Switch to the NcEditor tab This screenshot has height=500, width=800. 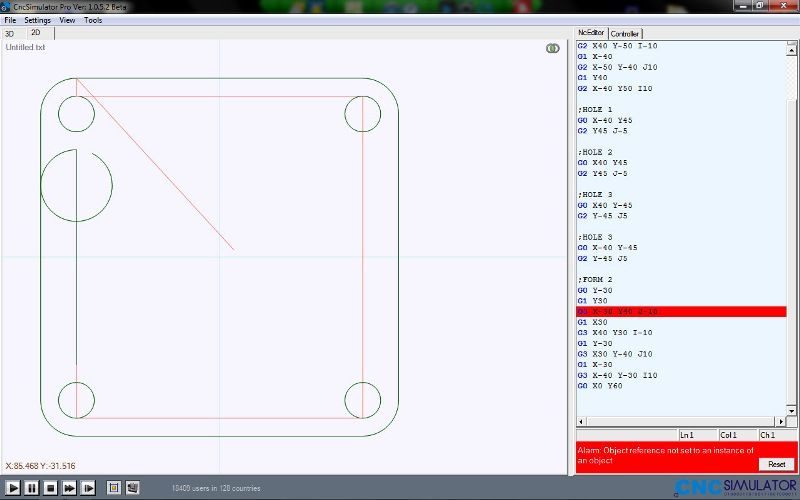(x=591, y=33)
